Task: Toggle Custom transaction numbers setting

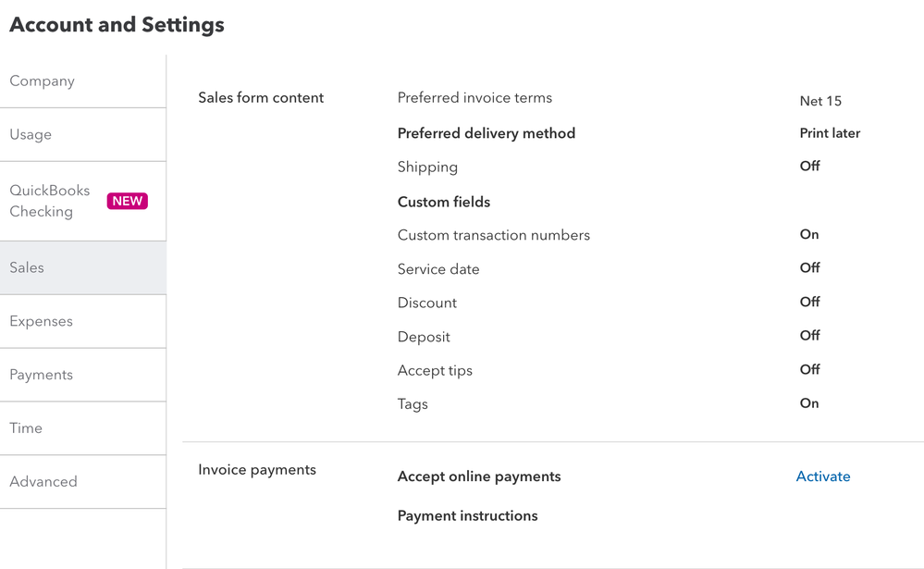Action: (x=809, y=235)
